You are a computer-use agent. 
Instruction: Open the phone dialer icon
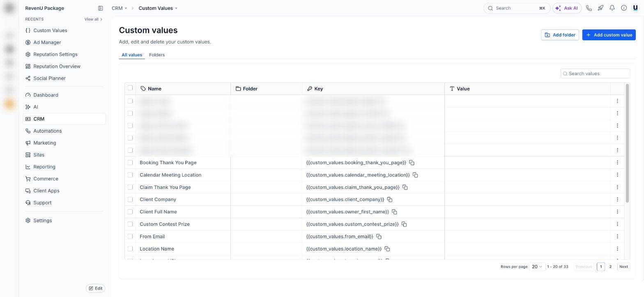pyautogui.click(x=589, y=8)
